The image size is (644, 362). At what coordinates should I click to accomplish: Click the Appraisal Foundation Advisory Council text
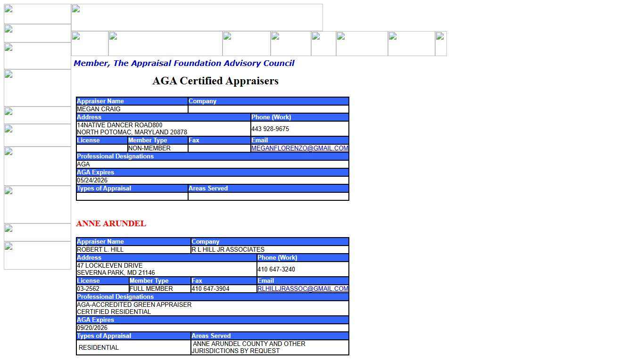coord(184,63)
